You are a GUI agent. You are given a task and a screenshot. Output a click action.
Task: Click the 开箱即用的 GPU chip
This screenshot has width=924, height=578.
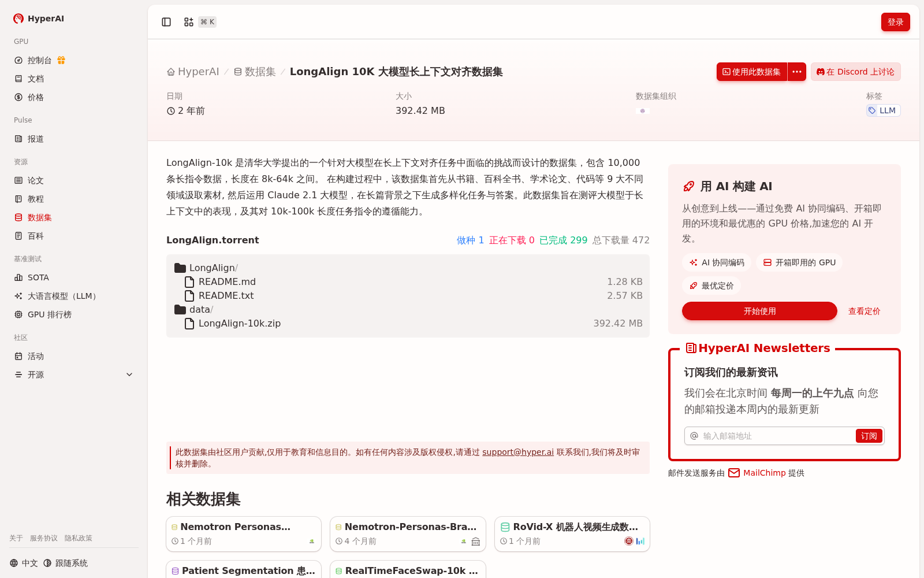click(x=799, y=262)
